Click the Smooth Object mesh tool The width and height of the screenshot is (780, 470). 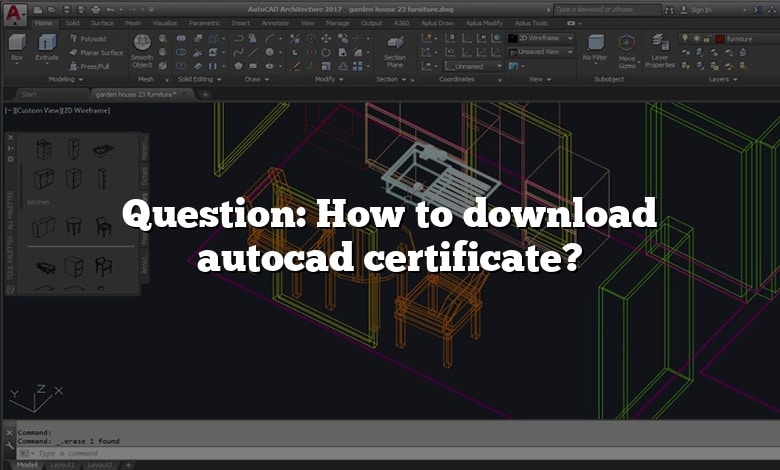142,51
